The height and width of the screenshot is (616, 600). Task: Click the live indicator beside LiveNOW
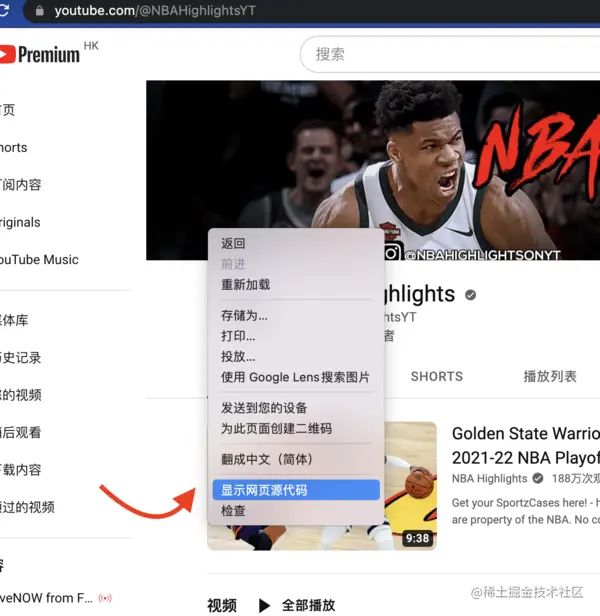[105, 598]
